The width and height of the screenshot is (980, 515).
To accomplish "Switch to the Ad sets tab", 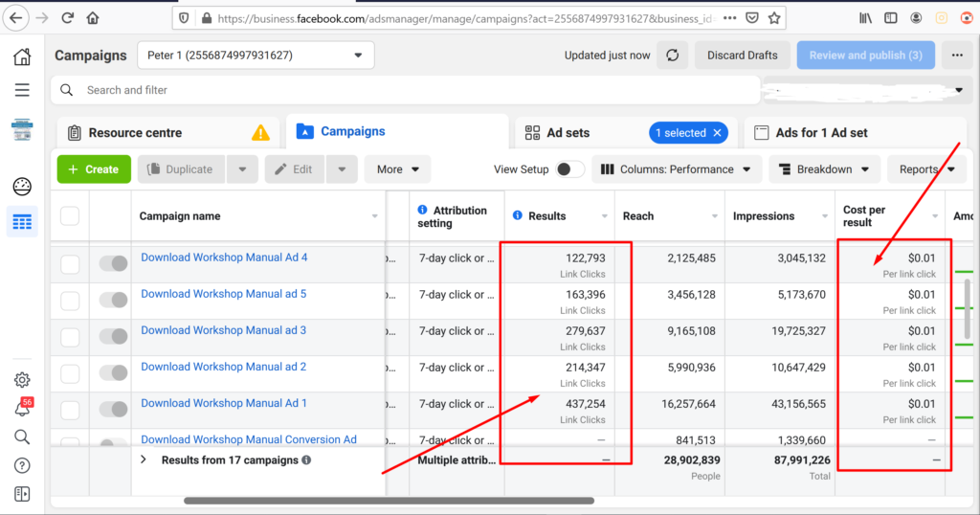I will click(569, 133).
